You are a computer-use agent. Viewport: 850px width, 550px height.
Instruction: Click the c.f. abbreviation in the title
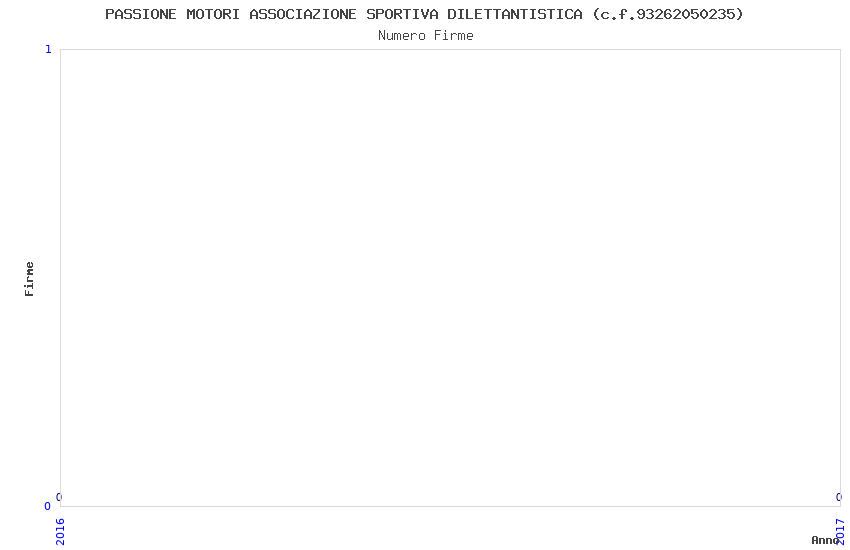(x=618, y=14)
